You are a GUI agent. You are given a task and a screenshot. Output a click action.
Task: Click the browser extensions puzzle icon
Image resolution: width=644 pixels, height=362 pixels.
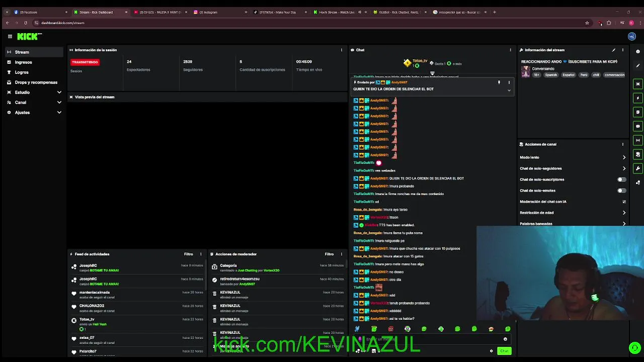click(609, 23)
